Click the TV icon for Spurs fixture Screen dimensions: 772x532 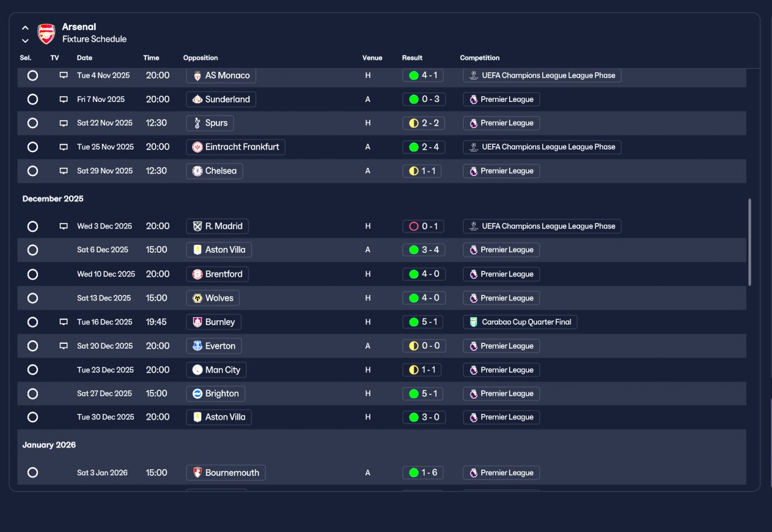(x=63, y=123)
